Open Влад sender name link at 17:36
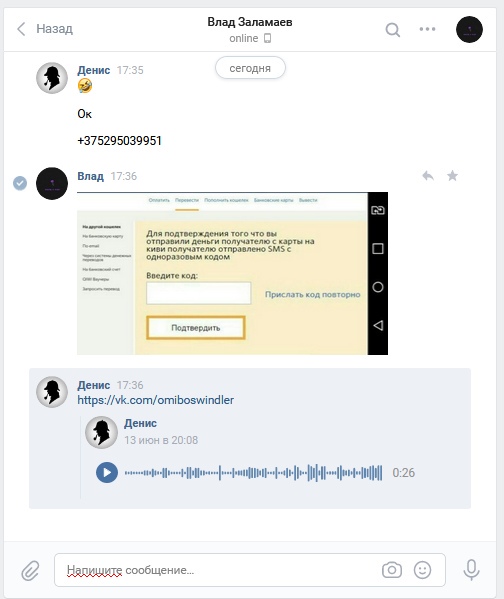504x599 pixels. point(91,176)
